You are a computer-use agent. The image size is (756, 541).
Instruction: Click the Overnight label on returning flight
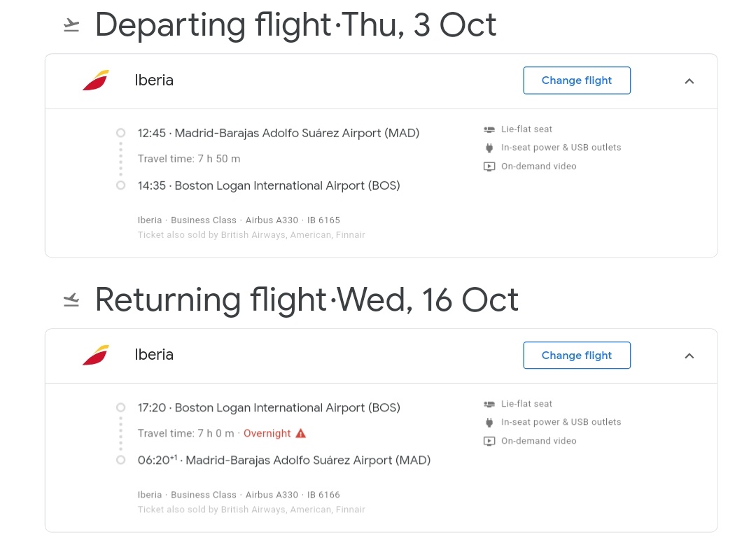267,433
